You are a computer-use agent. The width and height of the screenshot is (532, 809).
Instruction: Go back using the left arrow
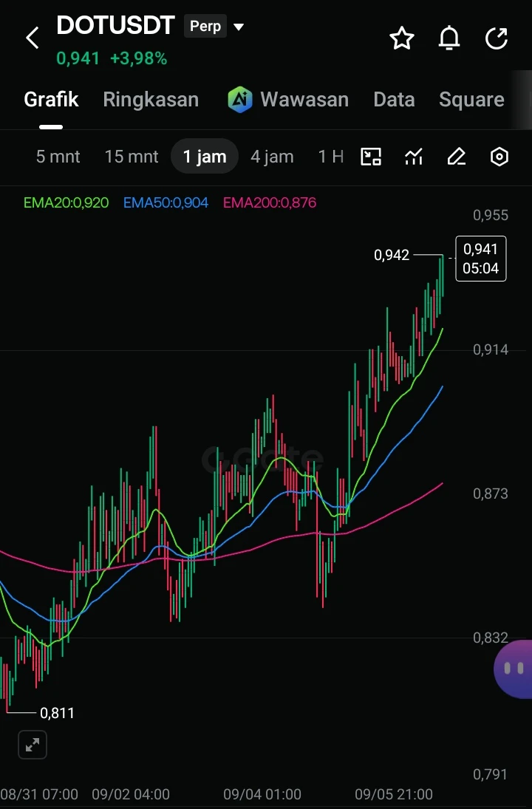click(33, 38)
